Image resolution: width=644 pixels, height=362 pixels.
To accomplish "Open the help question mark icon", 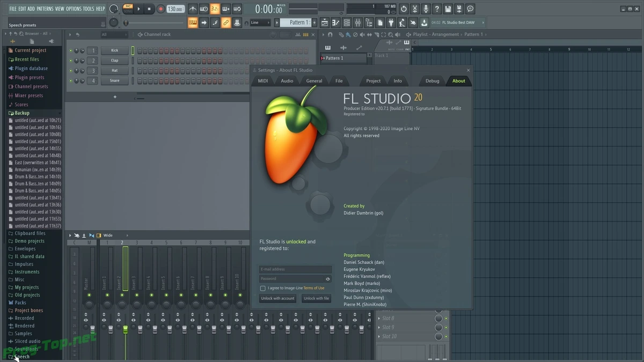I will pos(437,9).
